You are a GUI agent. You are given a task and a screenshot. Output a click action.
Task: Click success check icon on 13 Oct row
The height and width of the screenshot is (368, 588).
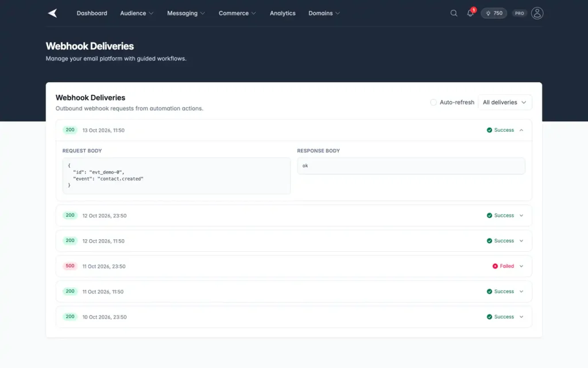click(489, 130)
